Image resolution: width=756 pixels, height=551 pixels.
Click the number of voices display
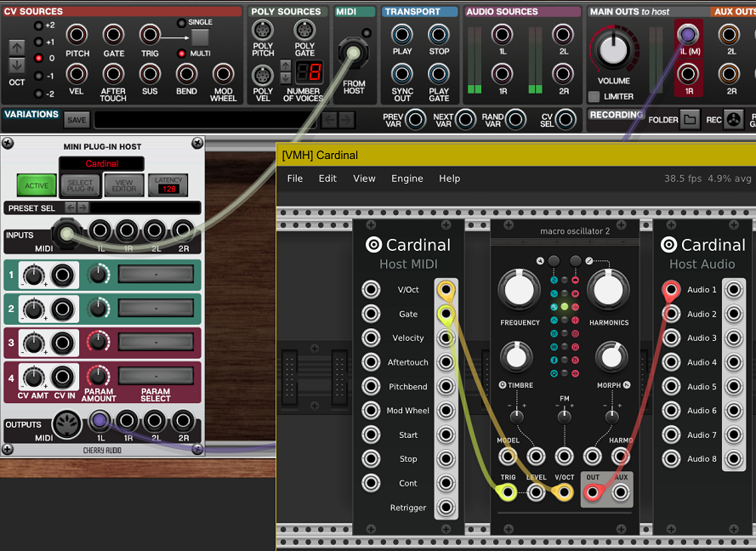coord(309,72)
